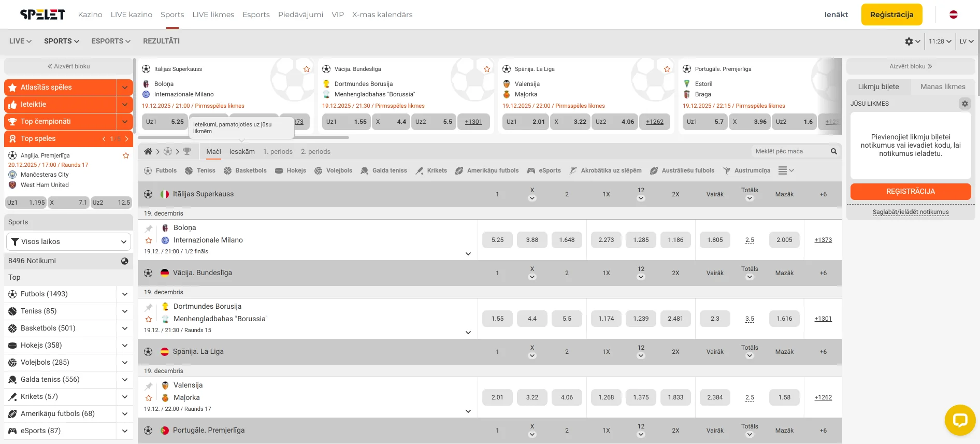
Task: Click the orange live chat bubble
Action: [x=960, y=420]
